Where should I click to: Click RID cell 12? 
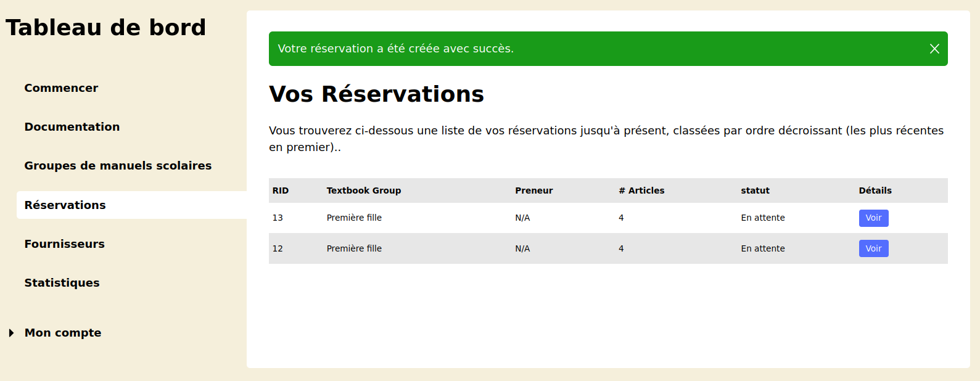[x=278, y=248]
